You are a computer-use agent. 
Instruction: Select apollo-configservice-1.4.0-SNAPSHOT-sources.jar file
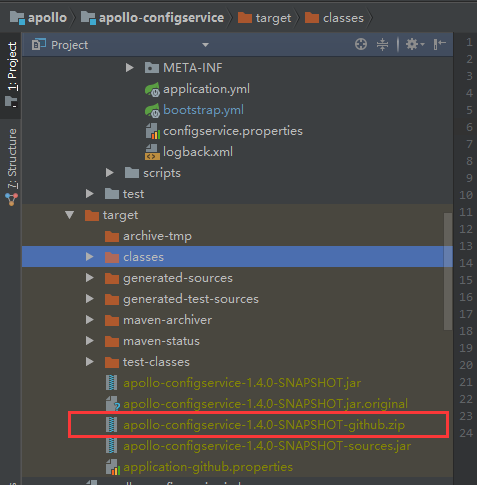click(267, 446)
